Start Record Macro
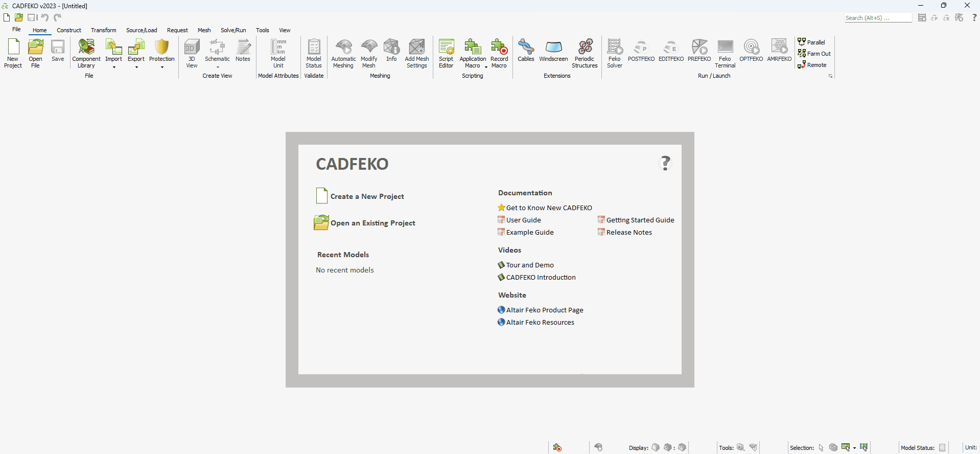 499,53
